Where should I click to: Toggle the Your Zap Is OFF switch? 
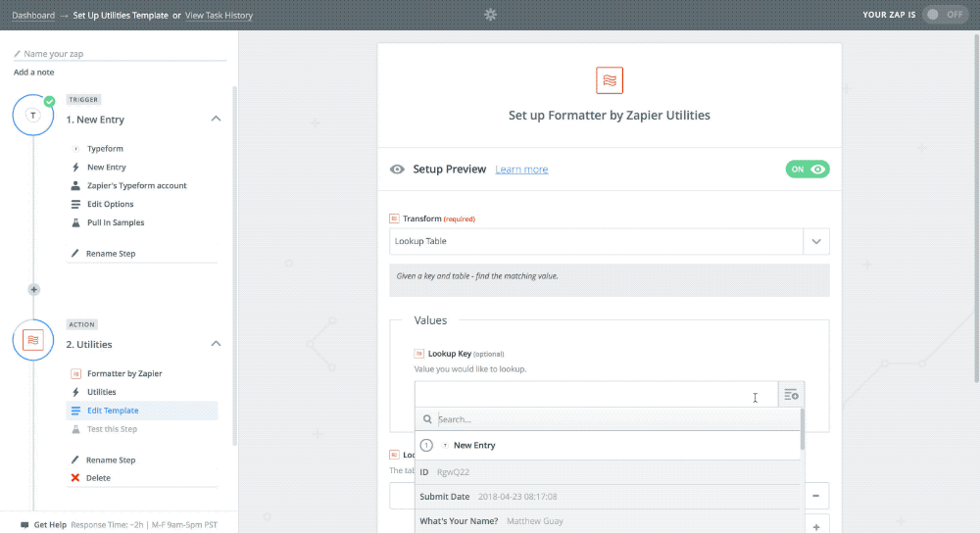[x=946, y=15]
